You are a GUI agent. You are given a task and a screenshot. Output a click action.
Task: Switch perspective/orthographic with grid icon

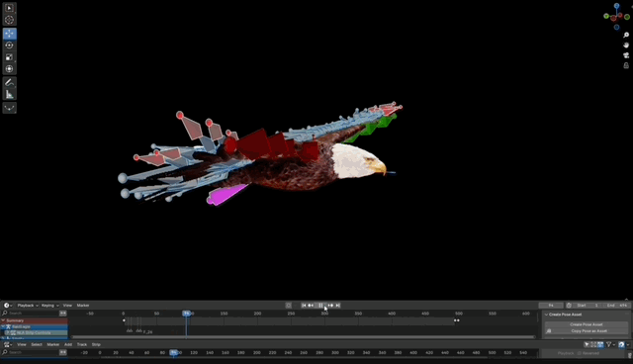click(626, 65)
